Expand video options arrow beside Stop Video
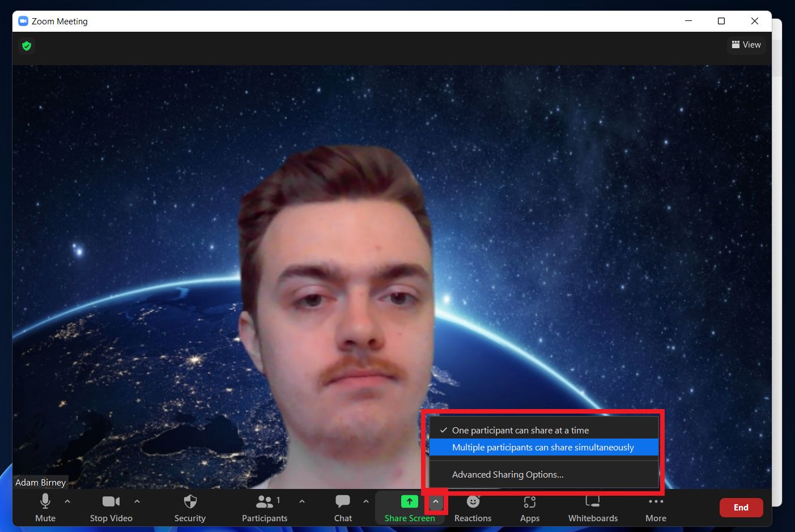Image resolution: width=795 pixels, height=532 pixels. (x=137, y=501)
